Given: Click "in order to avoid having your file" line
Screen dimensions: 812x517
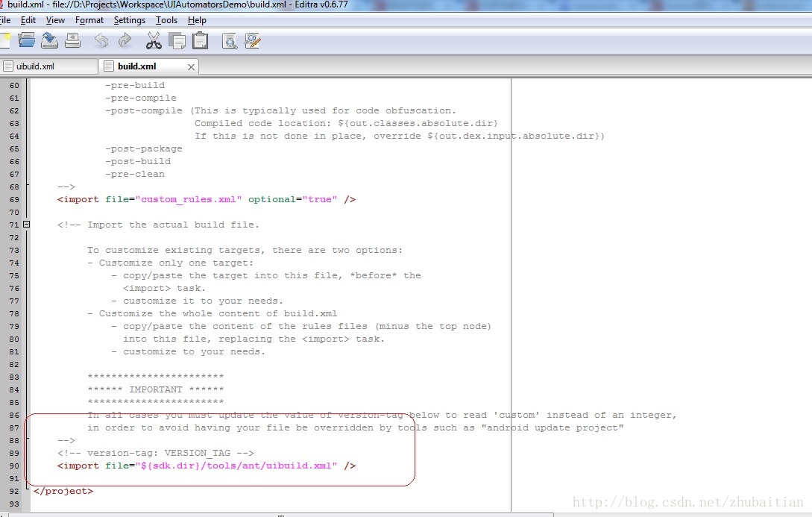Looking at the screenshot, I should point(355,428).
